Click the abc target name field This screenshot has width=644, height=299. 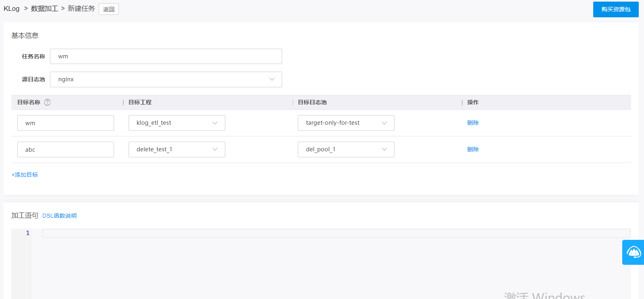coord(65,149)
